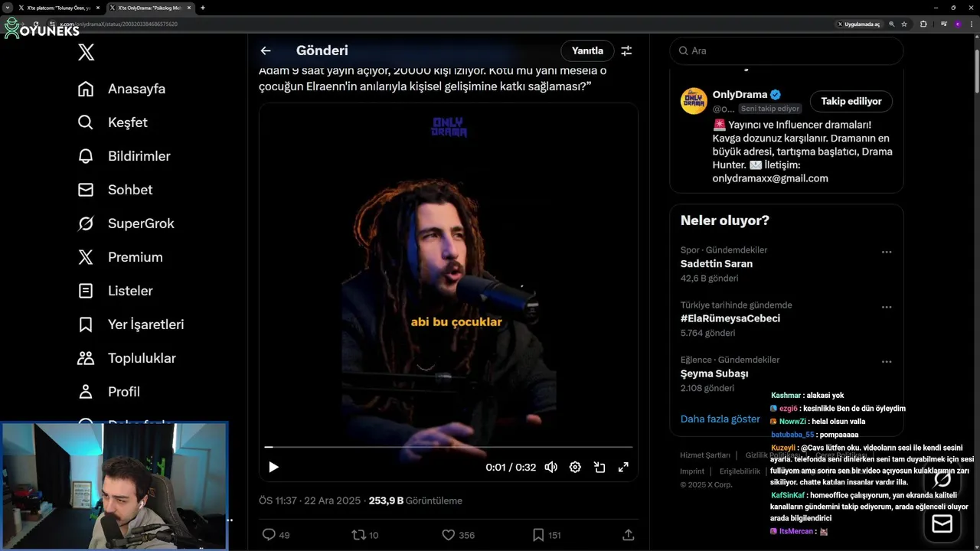The height and width of the screenshot is (551, 980).
Task: Click the Grok icon beside SuperGrok
Action: [x=86, y=223]
